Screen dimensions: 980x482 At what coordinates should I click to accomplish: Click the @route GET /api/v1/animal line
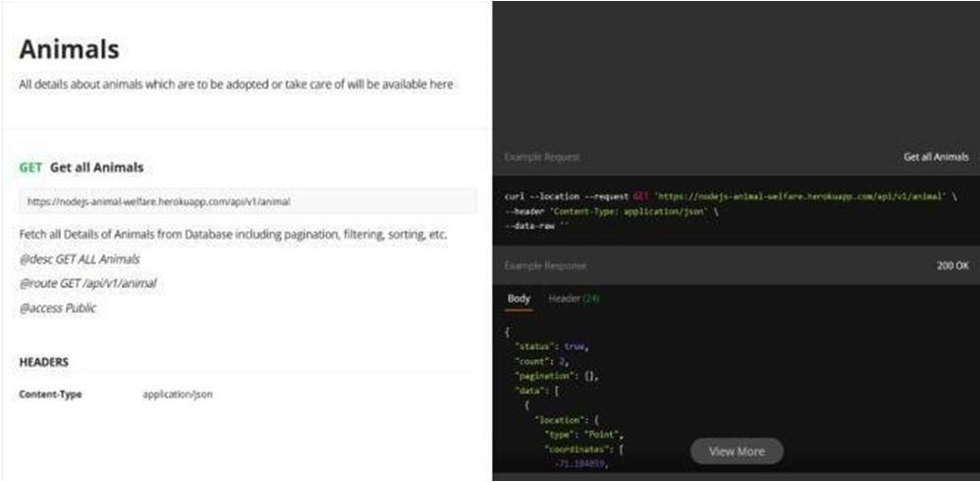pos(87,284)
